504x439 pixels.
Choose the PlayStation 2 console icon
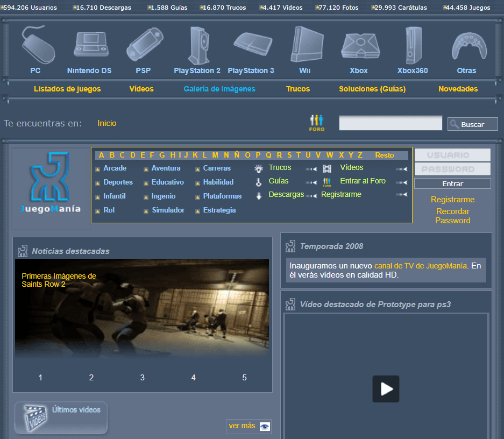pos(197,45)
